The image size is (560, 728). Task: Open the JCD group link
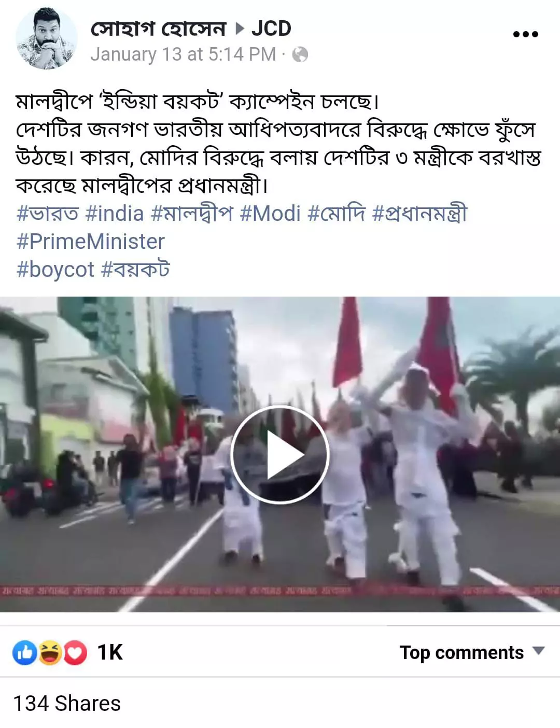click(271, 28)
